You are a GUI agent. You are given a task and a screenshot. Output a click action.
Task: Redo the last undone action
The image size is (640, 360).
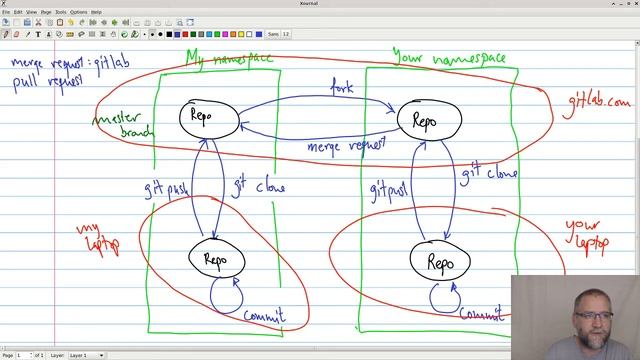tap(82, 22)
